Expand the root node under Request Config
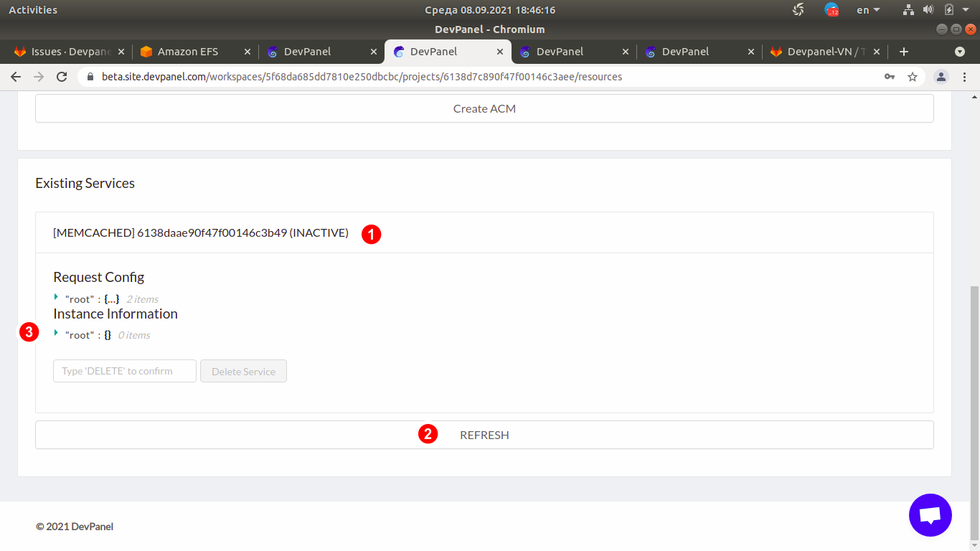 (x=56, y=298)
